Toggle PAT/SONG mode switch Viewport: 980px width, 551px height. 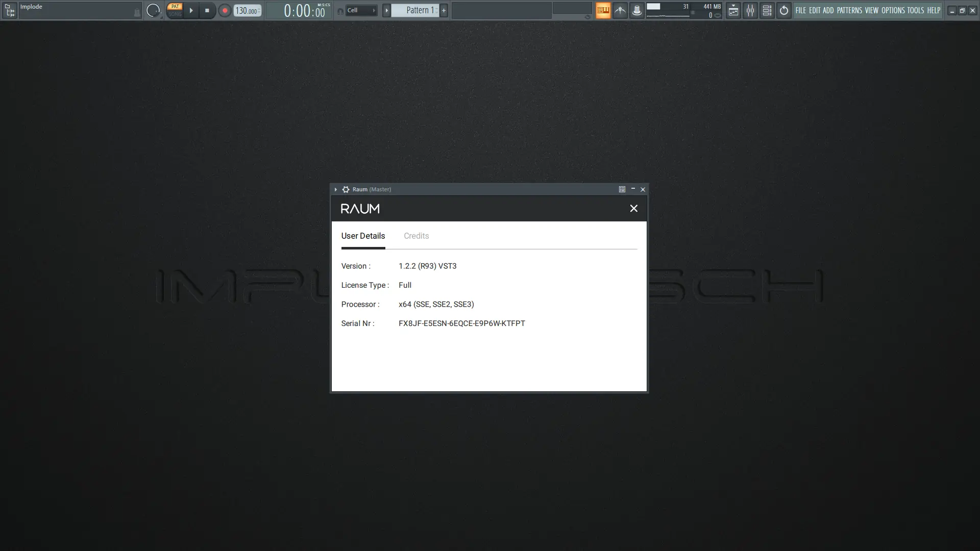coord(175,10)
